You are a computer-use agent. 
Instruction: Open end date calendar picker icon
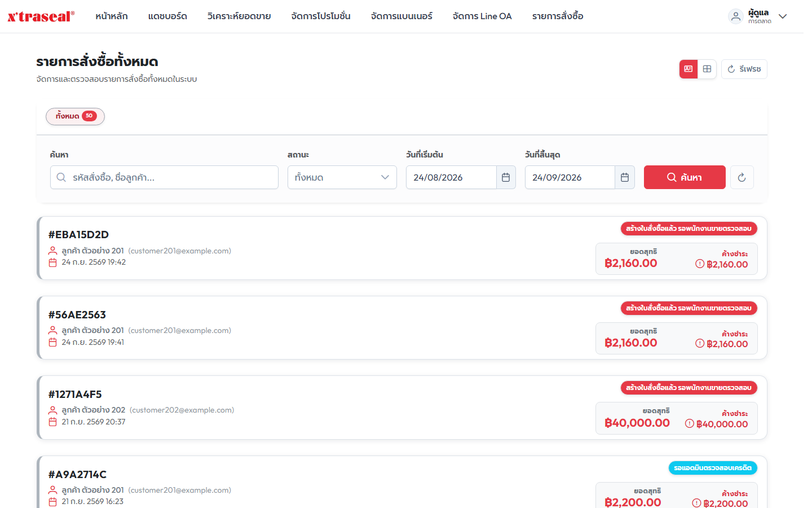point(625,177)
